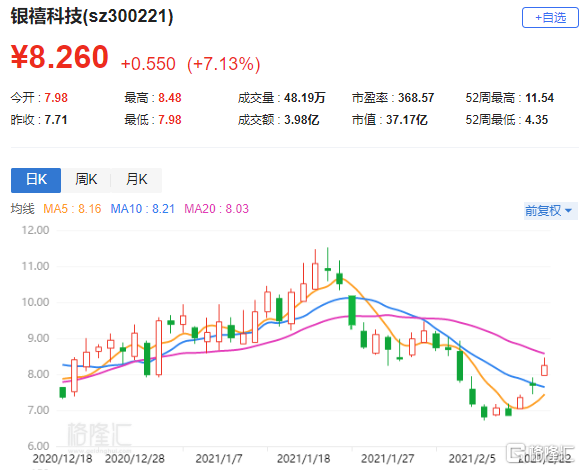581x470 pixels.
Task: Click the 最高 value 8.48
Action: click(x=170, y=98)
